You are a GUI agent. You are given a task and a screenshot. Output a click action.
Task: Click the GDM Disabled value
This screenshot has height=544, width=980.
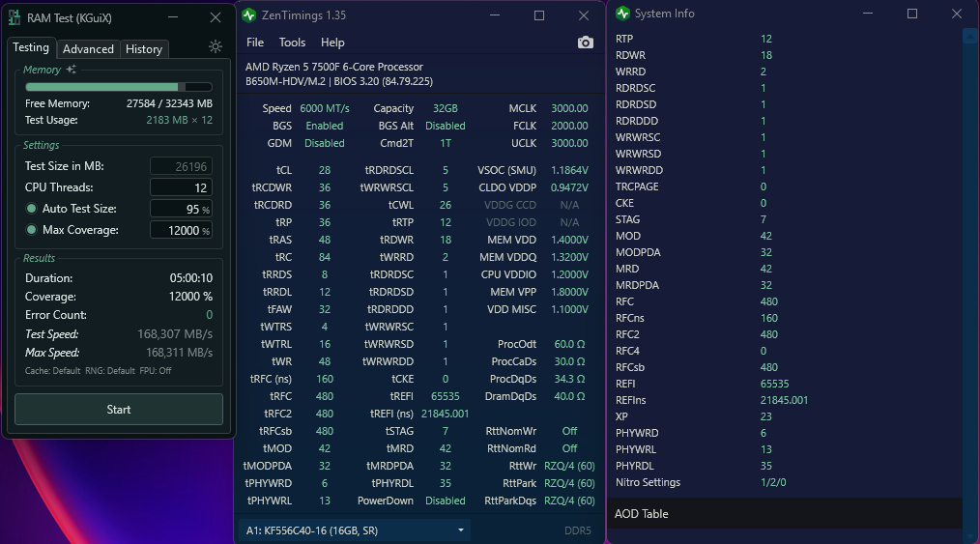click(x=325, y=143)
